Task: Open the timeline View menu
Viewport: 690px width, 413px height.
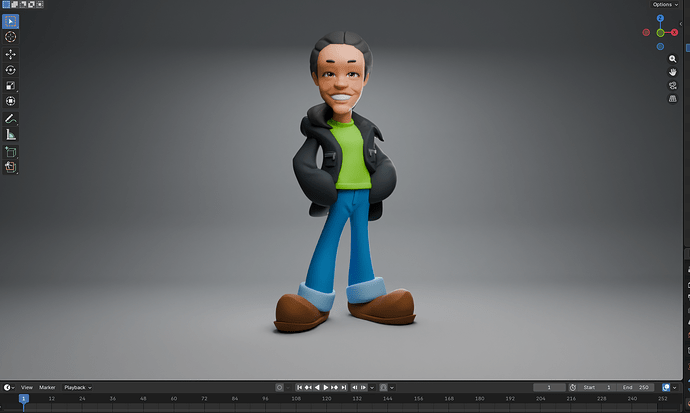Action: pos(27,387)
